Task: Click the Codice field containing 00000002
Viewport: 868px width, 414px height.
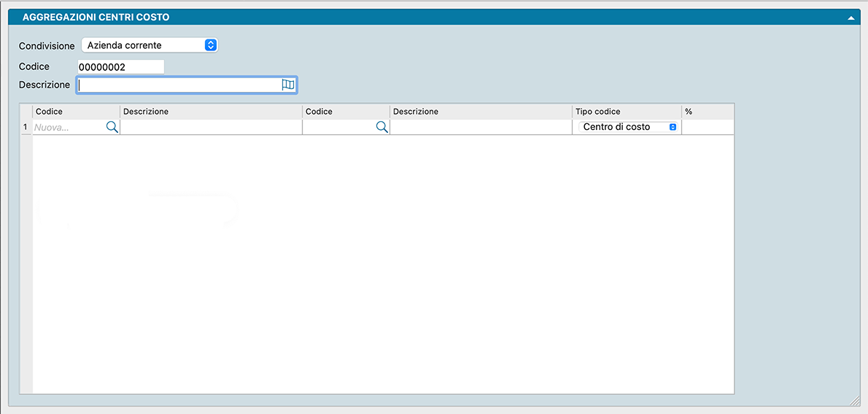Action: 120,66
